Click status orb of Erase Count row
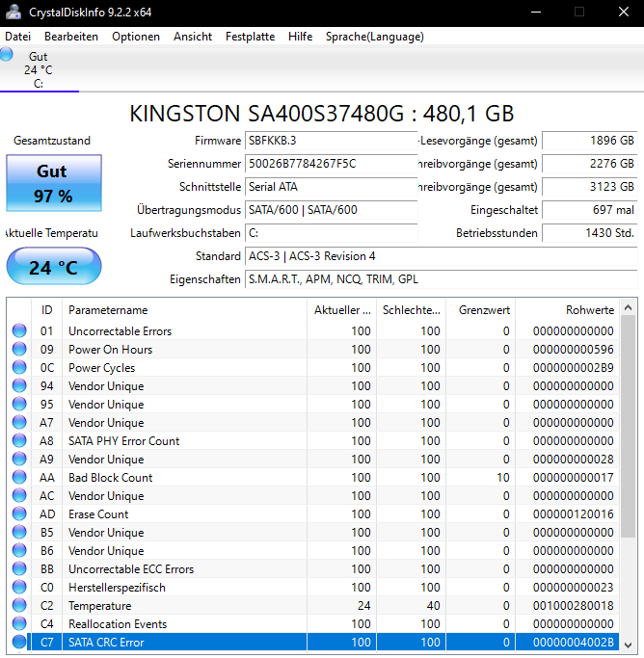Screen dimensions: 644x658 click(x=19, y=513)
